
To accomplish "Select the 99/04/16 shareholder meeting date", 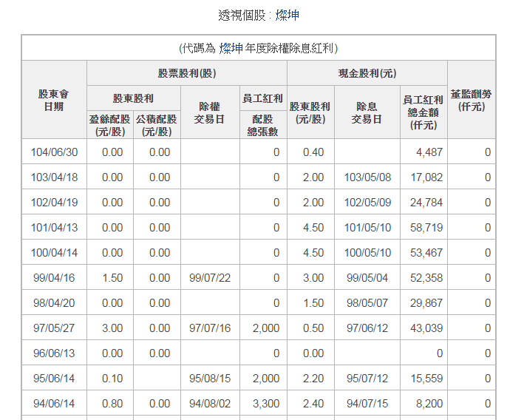I will (55, 278).
